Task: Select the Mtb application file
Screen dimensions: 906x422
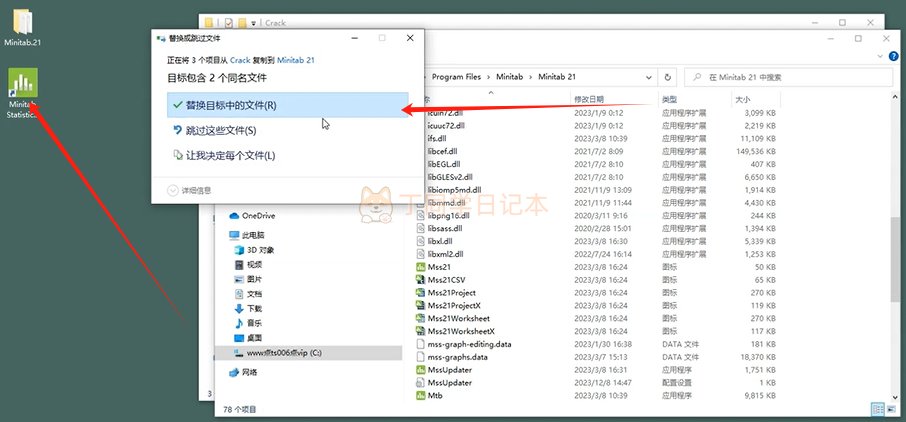Action: click(434, 396)
